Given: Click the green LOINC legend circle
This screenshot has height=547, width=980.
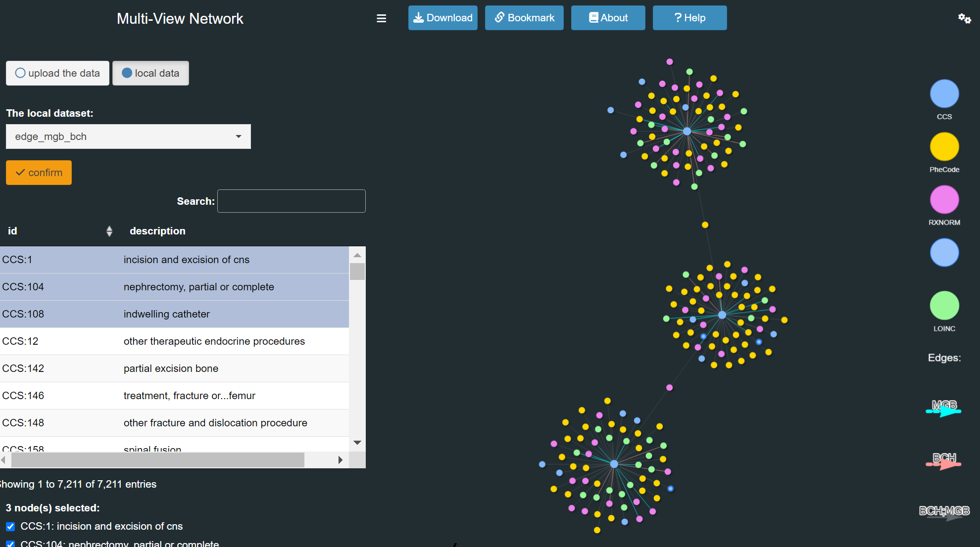Looking at the screenshot, I should pyautogui.click(x=944, y=306).
